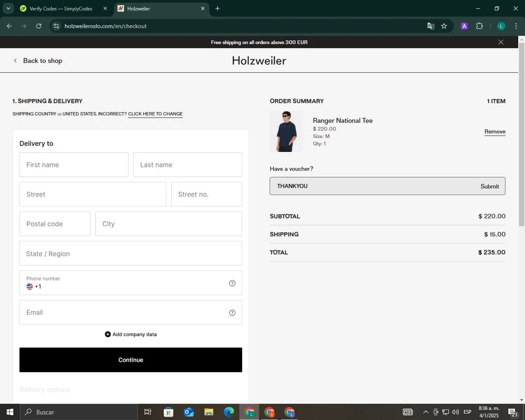Focus the Email field
Viewport: 525px width, 420px height.
pos(131,312)
